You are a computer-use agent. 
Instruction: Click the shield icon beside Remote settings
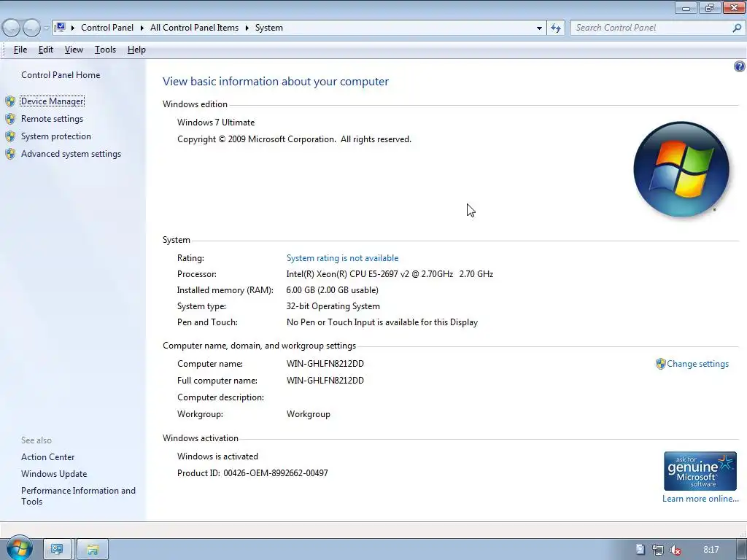click(10, 119)
